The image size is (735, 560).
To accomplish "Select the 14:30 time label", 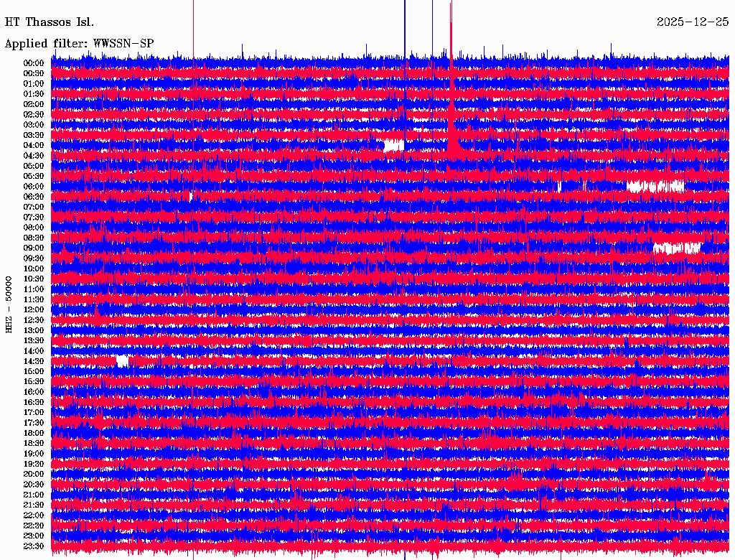I will pos(34,361).
